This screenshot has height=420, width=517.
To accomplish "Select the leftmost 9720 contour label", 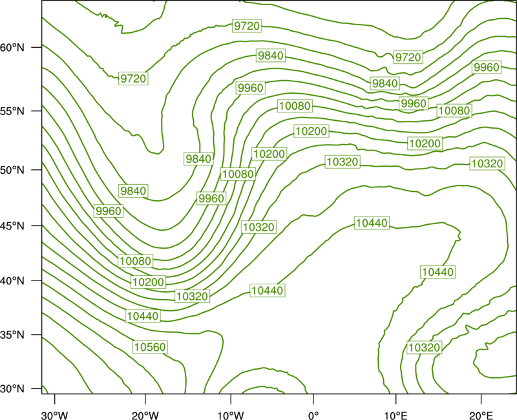I will (x=133, y=78).
